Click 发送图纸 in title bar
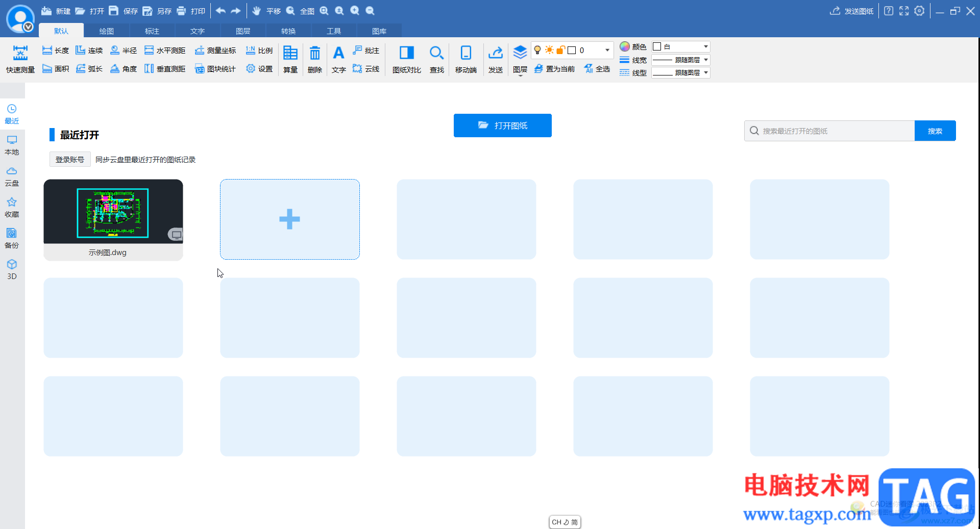This screenshot has width=980, height=529. pos(852,11)
